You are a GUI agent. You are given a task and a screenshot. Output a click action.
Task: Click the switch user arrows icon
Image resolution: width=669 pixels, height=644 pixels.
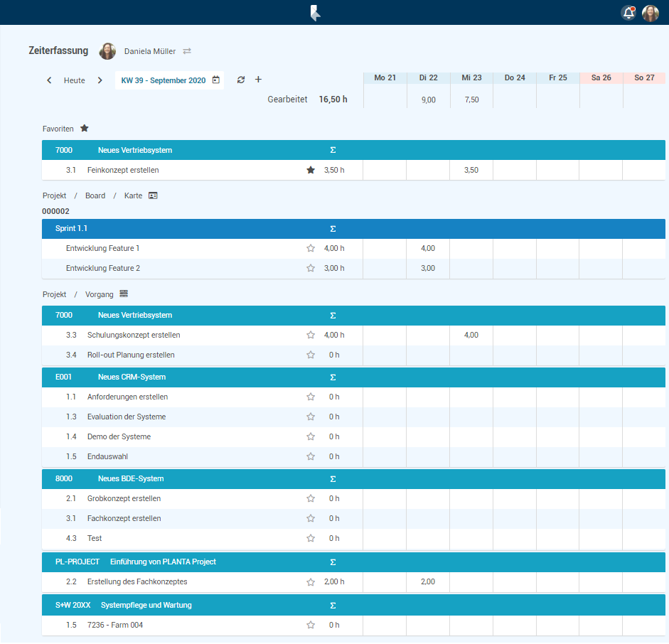(187, 51)
